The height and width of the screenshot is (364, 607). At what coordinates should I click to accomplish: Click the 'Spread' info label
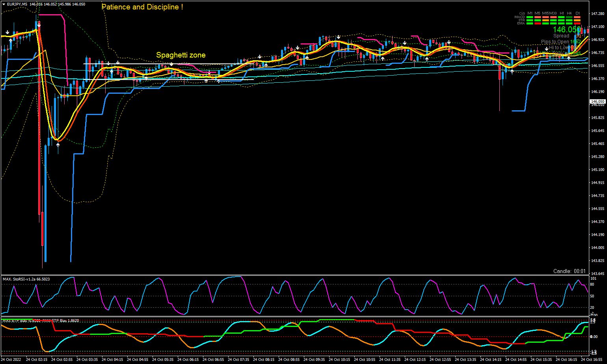pos(561,36)
